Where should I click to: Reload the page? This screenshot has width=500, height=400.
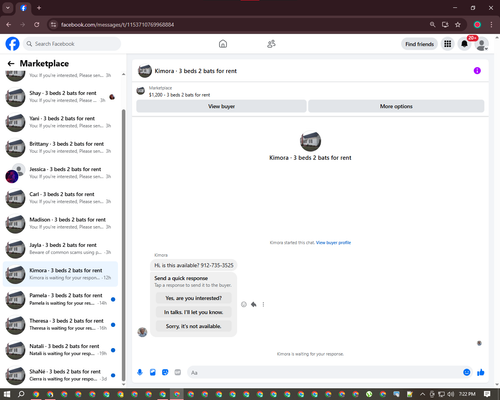pos(37,25)
